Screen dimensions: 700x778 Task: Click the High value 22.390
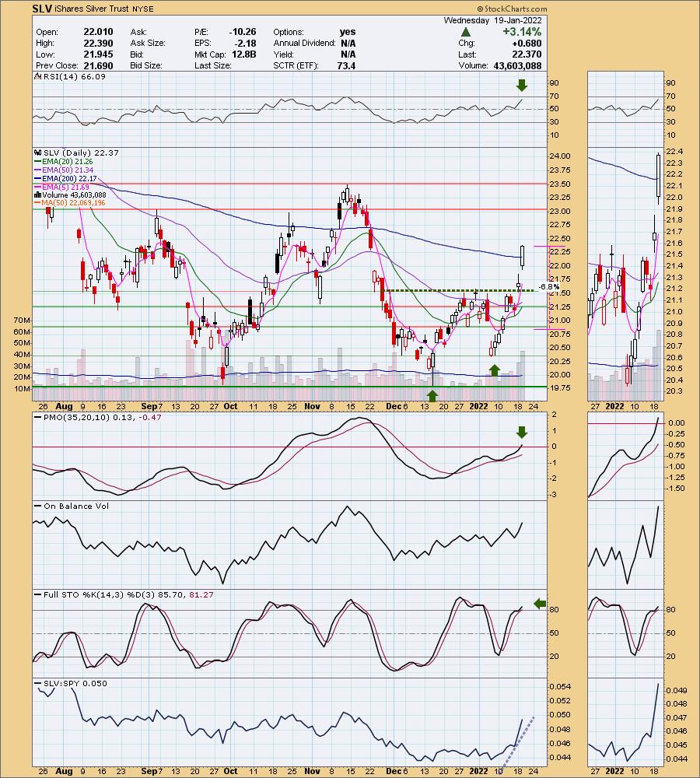pyautogui.click(x=98, y=43)
